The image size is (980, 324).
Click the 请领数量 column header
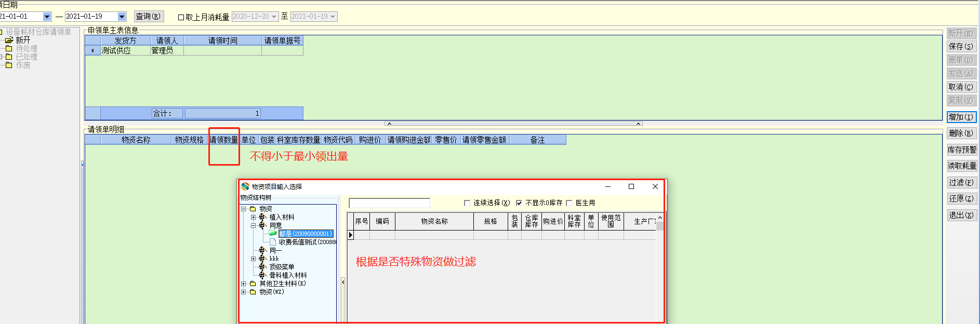coord(224,140)
